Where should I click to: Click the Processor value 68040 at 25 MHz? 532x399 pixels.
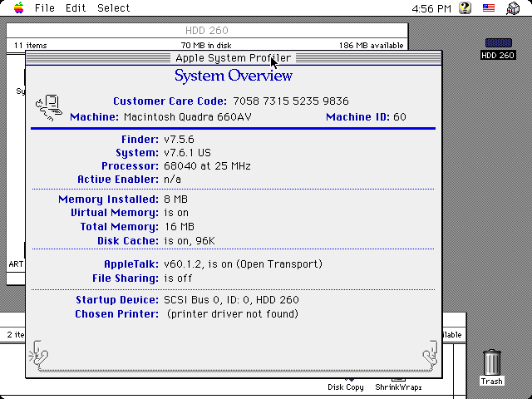(x=207, y=166)
